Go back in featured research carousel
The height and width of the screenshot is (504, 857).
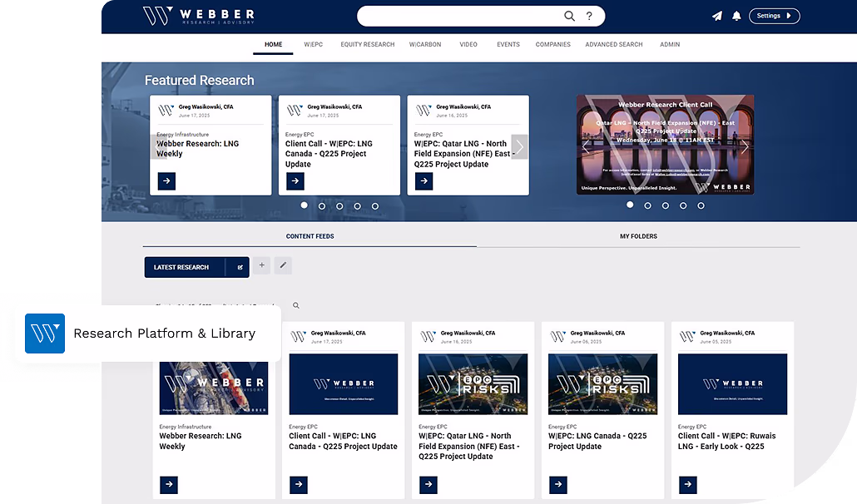pyautogui.click(x=158, y=146)
